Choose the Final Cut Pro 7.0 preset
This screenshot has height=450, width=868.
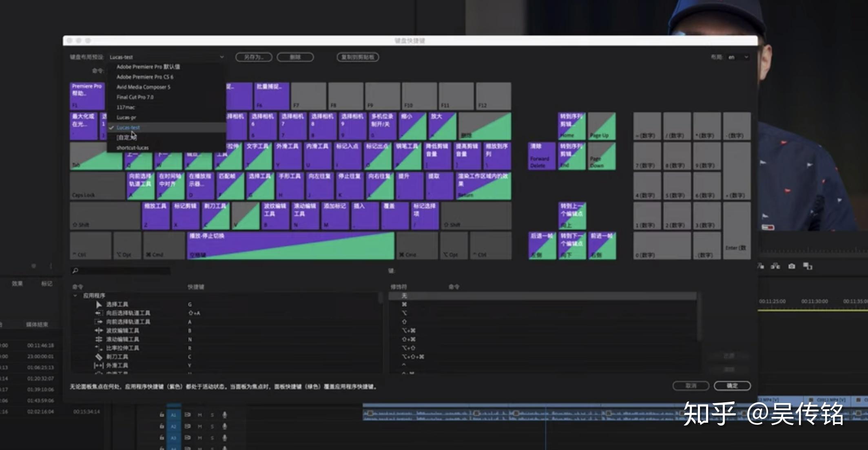click(x=167, y=97)
